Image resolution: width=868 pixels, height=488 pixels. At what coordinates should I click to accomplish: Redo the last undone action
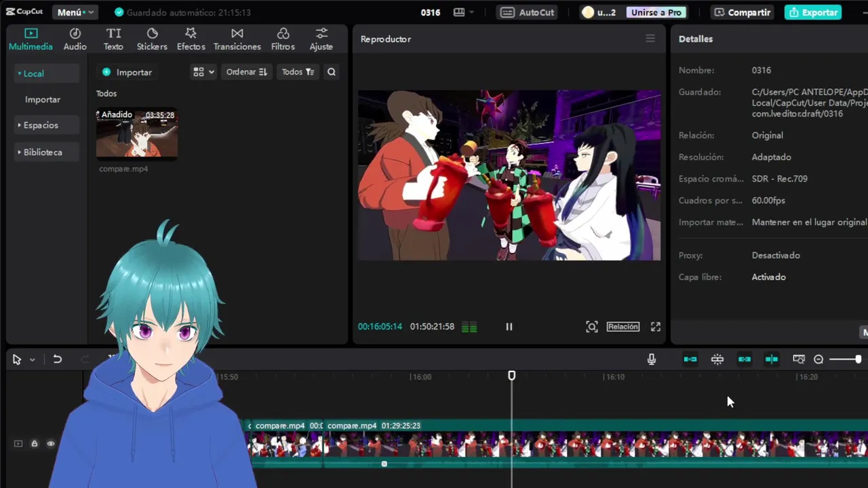pyautogui.click(x=85, y=359)
